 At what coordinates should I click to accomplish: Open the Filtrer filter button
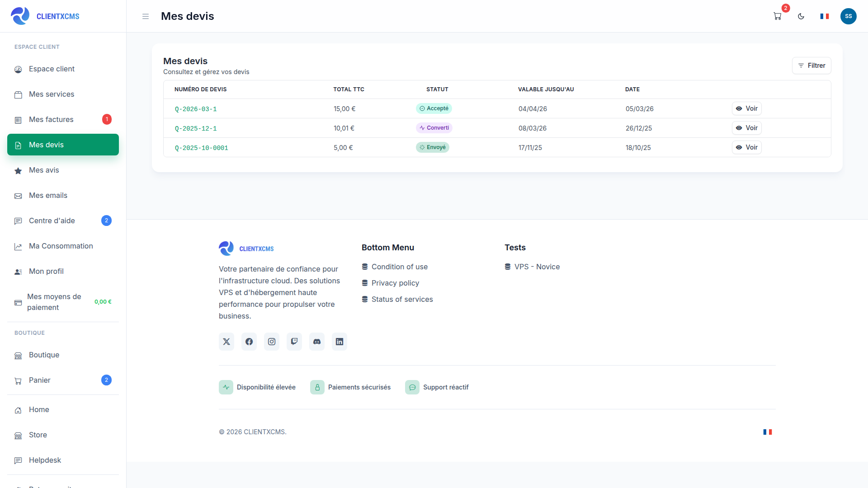pyautogui.click(x=811, y=66)
